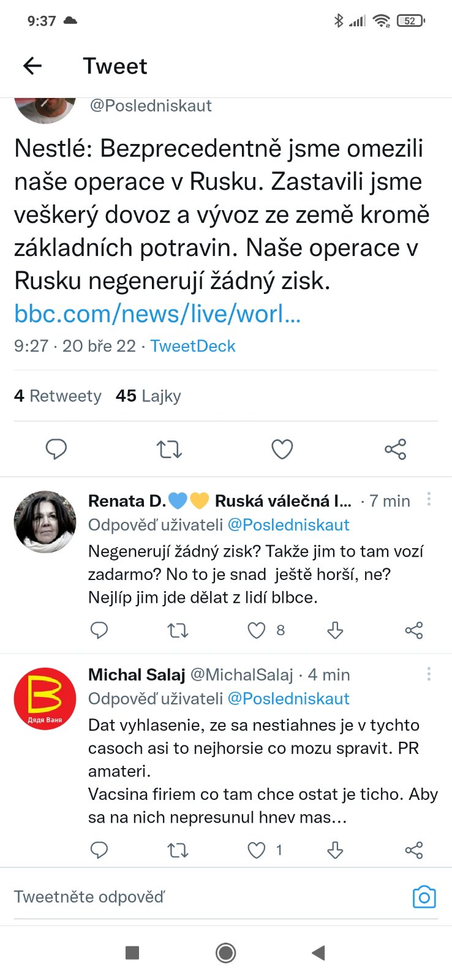
Task: Like Renata D.'s reply
Action: [257, 630]
